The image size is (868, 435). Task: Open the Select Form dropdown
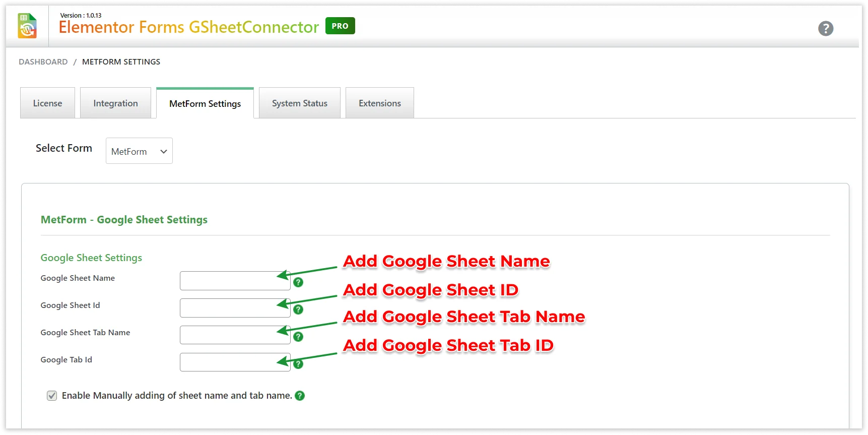(x=139, y=151)
